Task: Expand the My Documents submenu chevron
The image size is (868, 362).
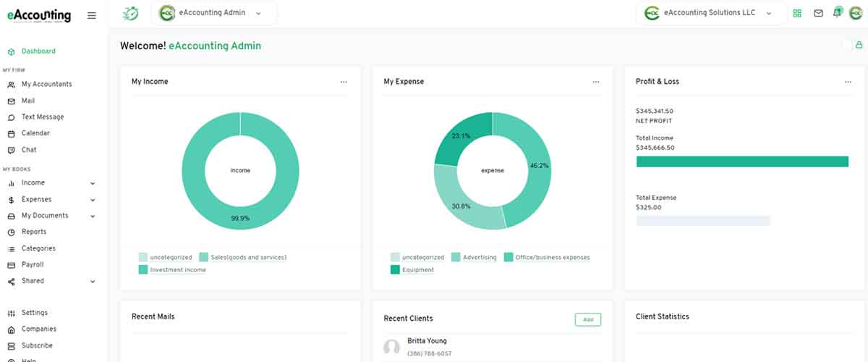Action: pos(93,216)
